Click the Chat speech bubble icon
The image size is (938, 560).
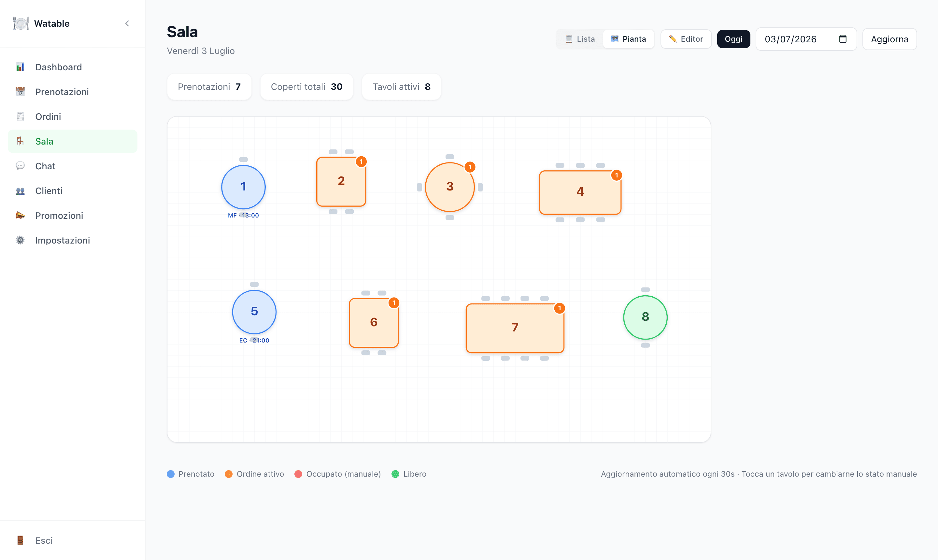[x=20, y=166]
